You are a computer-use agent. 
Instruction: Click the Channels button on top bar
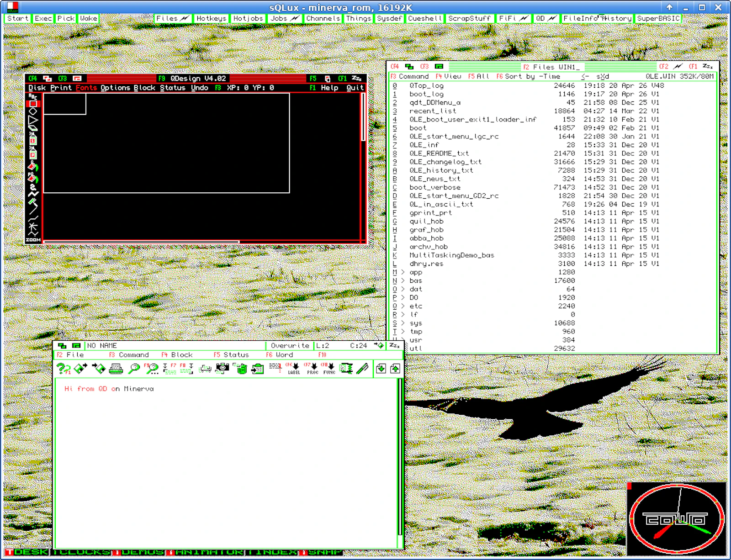pyautogui.click(x=323, y=18)
